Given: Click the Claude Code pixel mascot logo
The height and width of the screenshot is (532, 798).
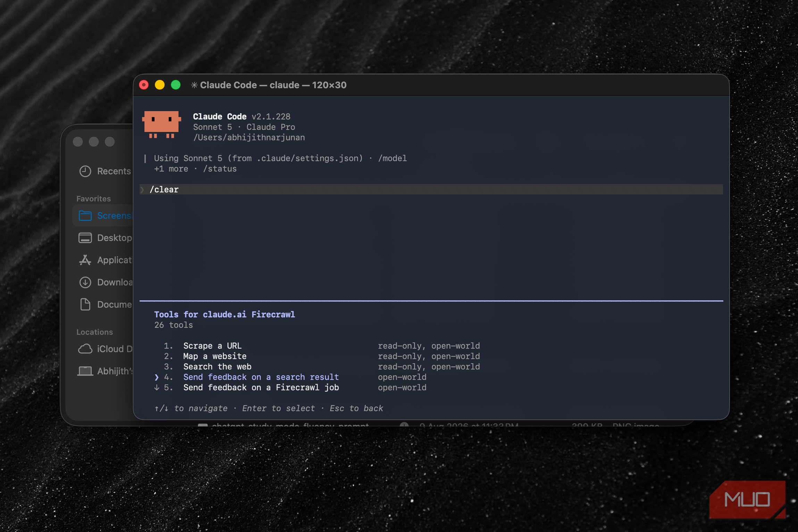Looking at the screenshot, I should click(161, 124).
